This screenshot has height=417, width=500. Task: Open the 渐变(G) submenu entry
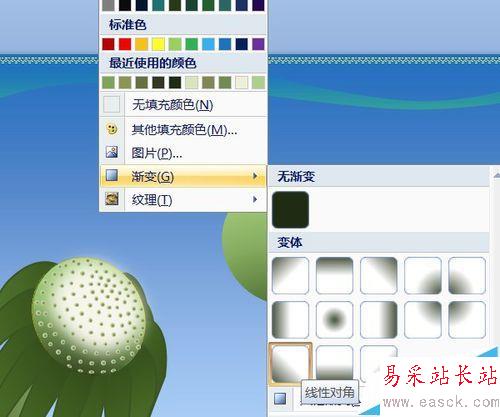[x=183, y=176]
